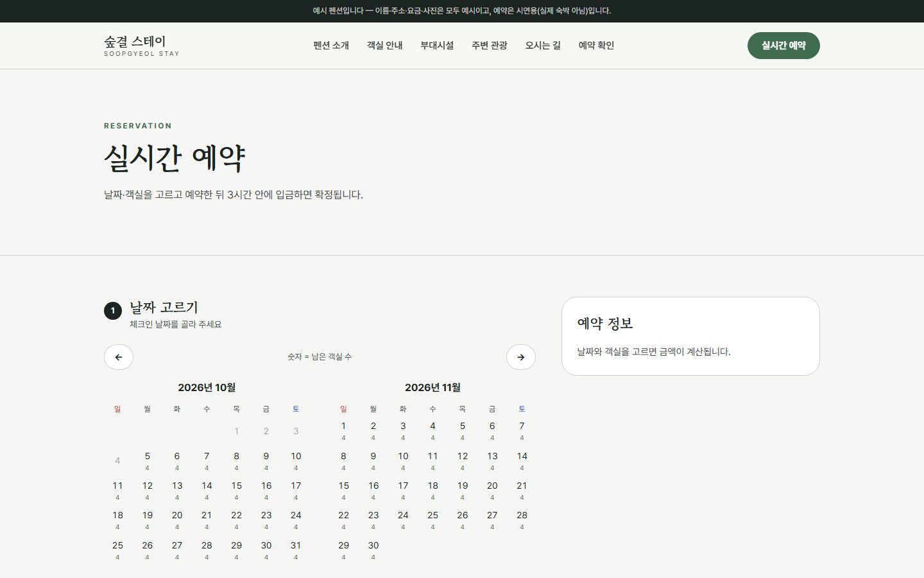This screenshot has height=578, width=924.
Task: Click the RESERVATION label above the title
Action: click(x=138, y=126)
